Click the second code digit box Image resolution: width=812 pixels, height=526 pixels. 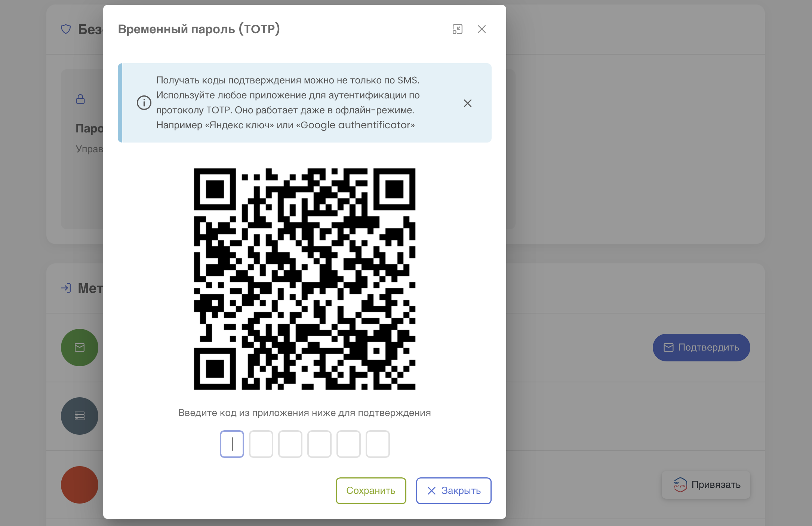261,444
